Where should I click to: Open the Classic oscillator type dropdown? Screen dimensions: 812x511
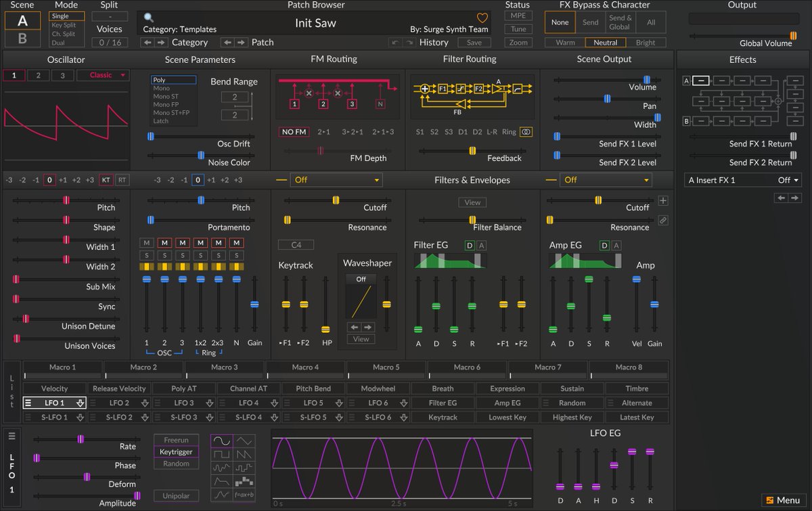click(x=103, y=75)
